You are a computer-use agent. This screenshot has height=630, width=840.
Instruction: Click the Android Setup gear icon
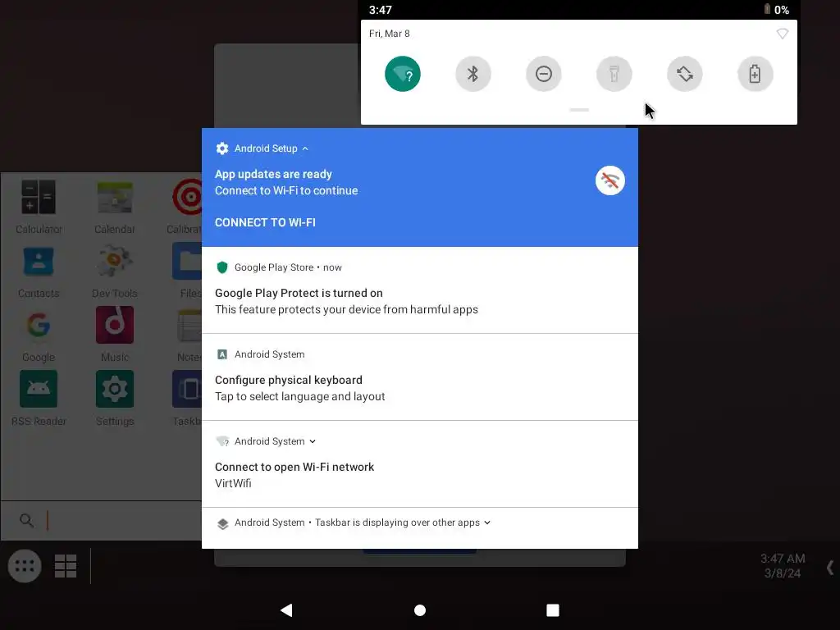point(222,148)
